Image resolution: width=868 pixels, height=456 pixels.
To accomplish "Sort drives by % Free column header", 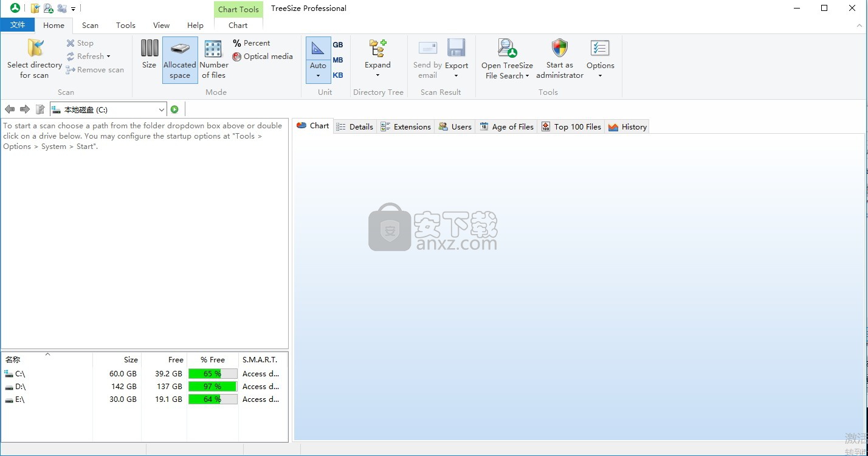I will 213,359.
